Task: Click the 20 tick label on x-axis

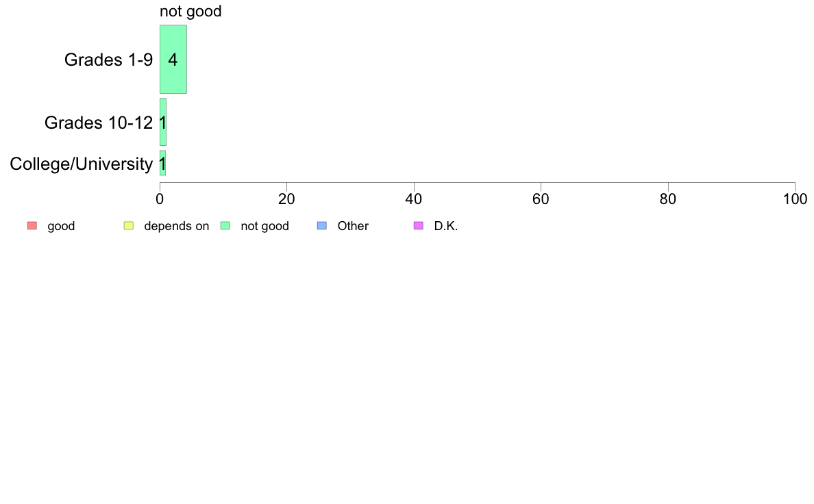Action: click(286, 199)
